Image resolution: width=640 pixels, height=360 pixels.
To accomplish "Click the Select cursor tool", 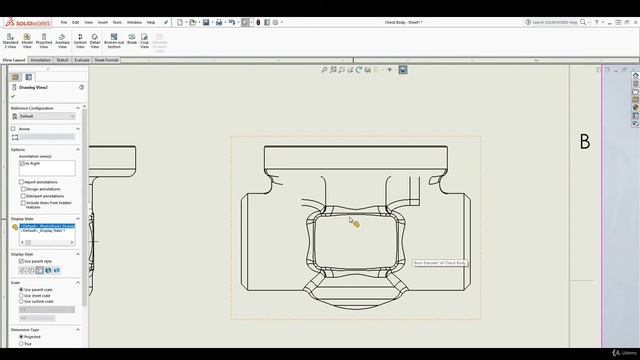I will click(245, 22).
